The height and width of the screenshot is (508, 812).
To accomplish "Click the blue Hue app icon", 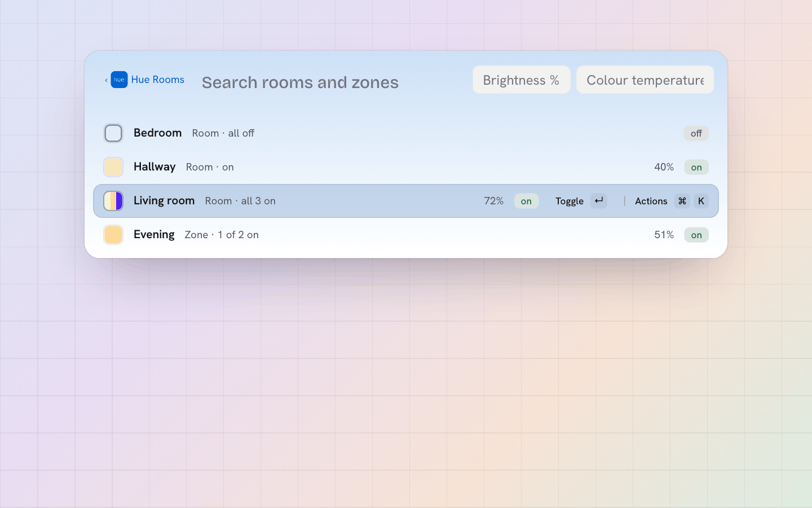I will (x=119, y=80).
